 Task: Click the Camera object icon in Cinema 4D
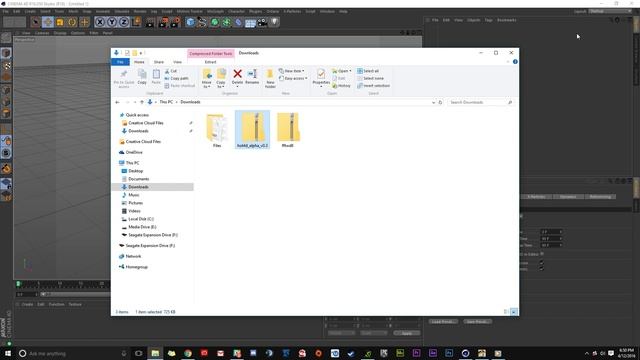point(262,22)
